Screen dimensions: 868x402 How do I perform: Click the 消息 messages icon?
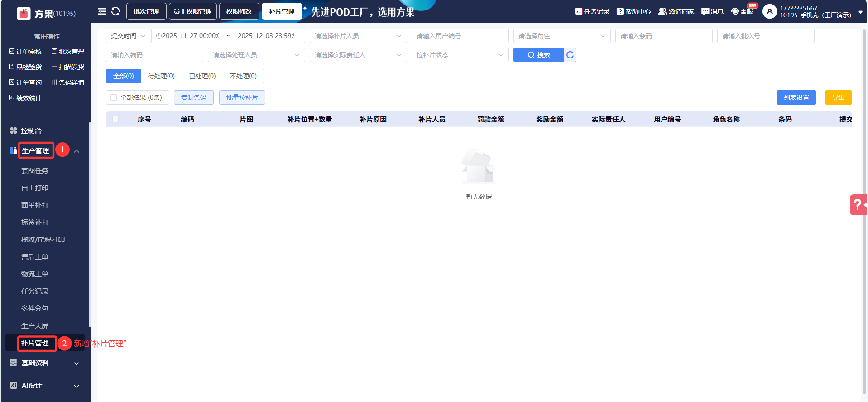pyautogui.click(x=705, y=11)
